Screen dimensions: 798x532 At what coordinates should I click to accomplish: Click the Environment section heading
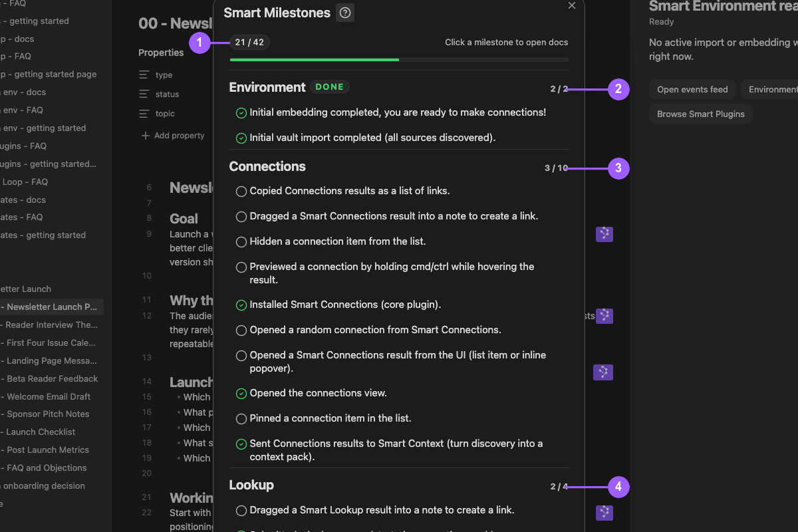click(x=267, y=87)
